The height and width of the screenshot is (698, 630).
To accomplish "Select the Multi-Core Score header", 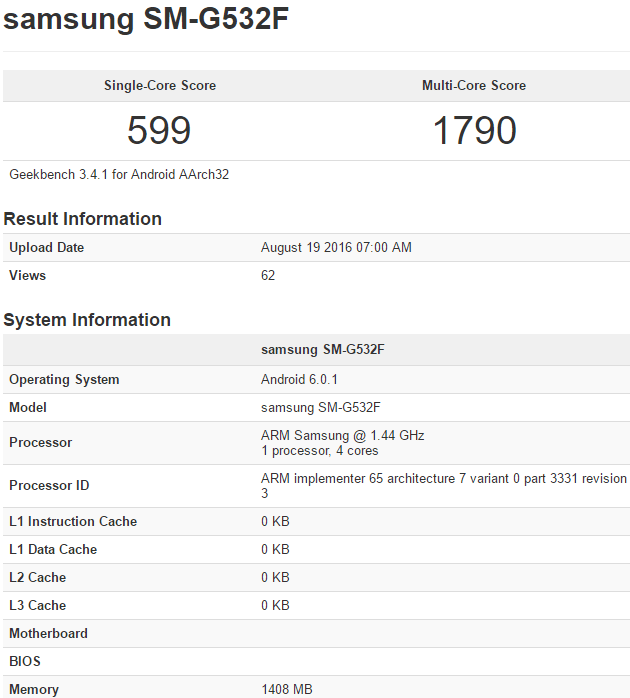I will (474, 86).
